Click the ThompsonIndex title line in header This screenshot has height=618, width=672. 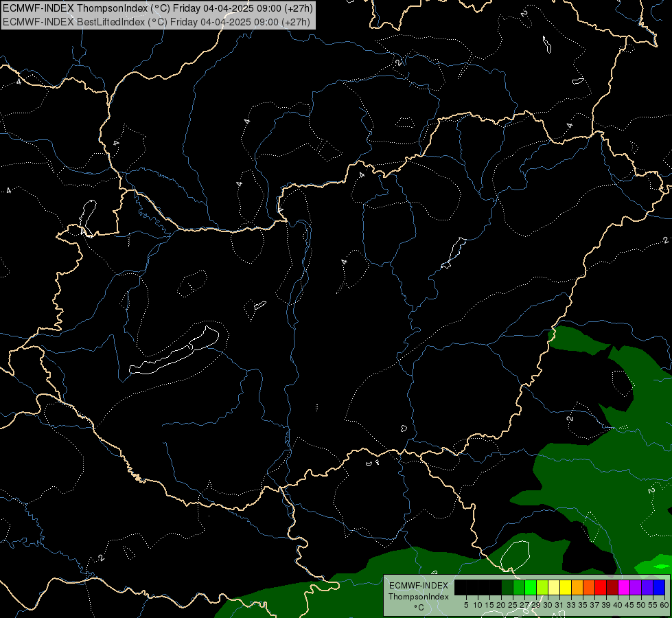(x=158, y=8)
